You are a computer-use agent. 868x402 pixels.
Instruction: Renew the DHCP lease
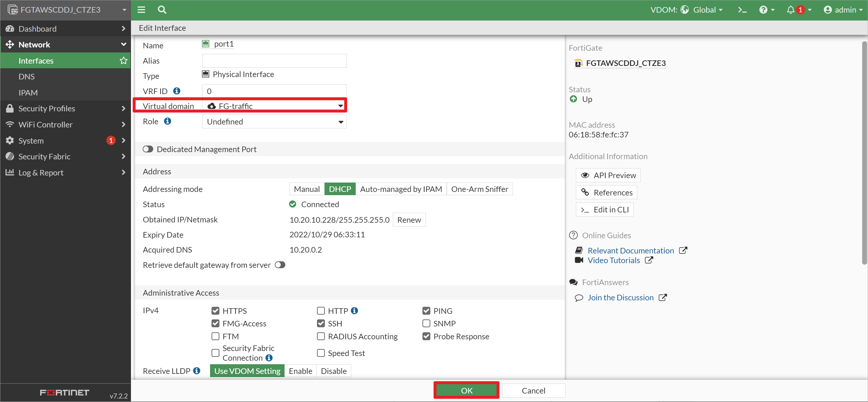coord(409,220)
